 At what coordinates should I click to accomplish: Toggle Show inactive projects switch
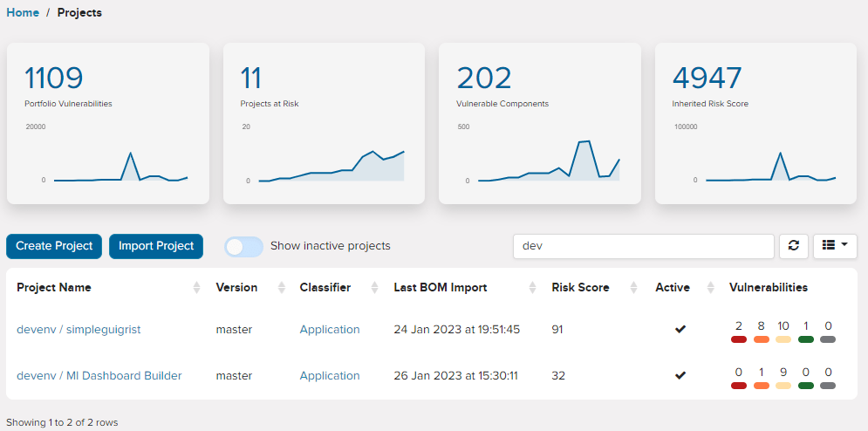click(243, 247)
